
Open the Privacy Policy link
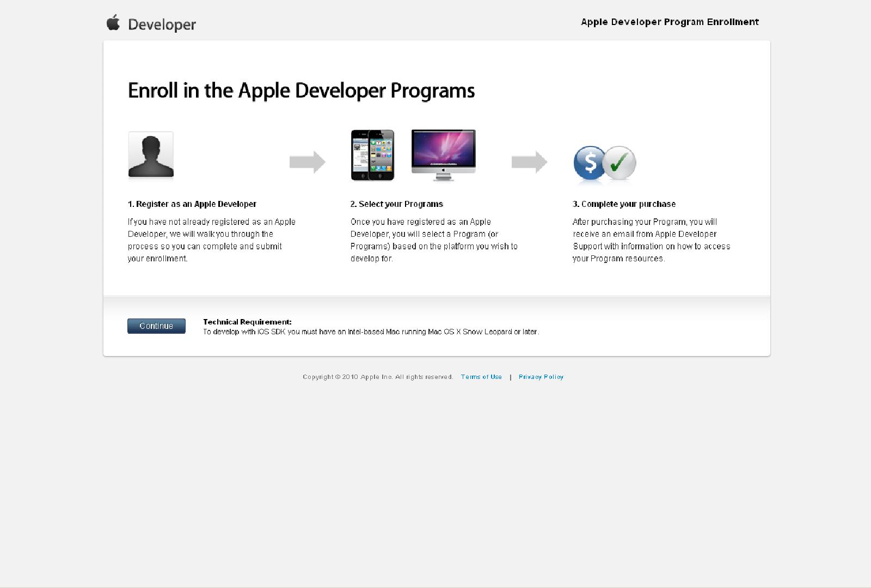(541, 377)
